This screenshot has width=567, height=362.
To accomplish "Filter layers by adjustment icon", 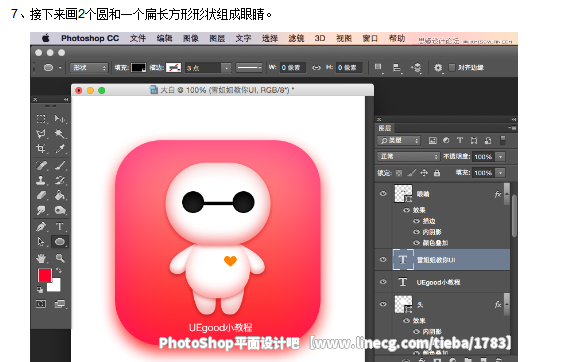I will pos(446,140).
